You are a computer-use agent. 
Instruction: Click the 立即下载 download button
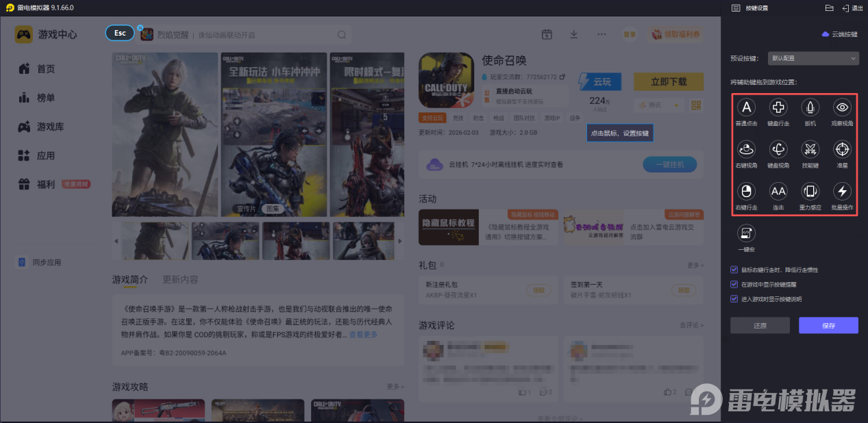[669, 81]
